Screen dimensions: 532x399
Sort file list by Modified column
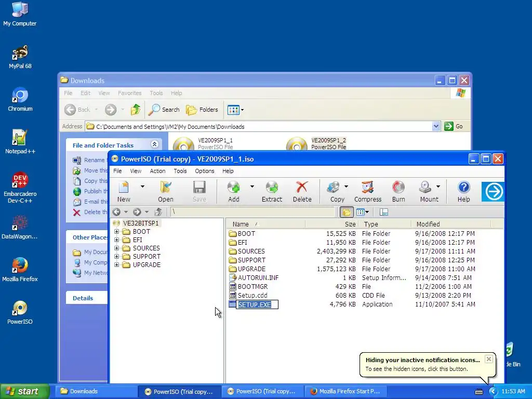(x=451, y=224)
